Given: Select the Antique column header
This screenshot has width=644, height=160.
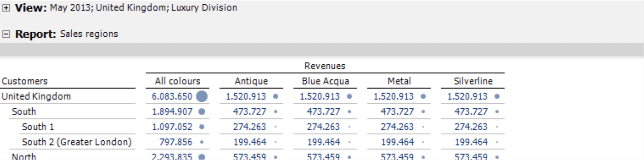Looking at the screenshot, I should point(251,81).
